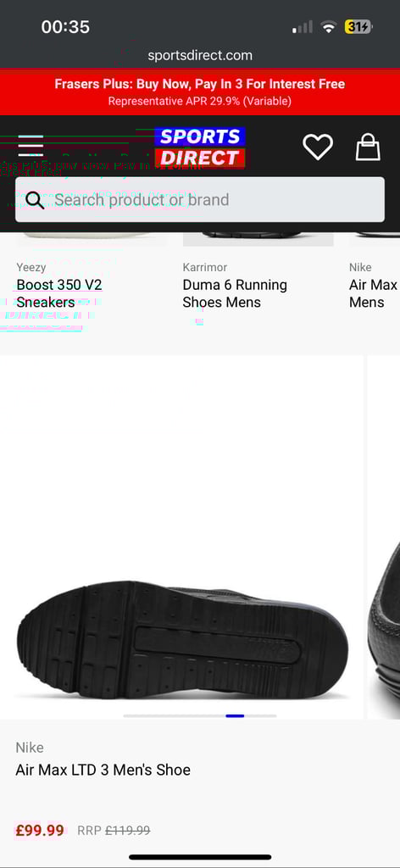The image size is (400, 868).
Task: Tap the Frasers Plus promo banner
Action: pyautogui.click(x=200, y=92)
